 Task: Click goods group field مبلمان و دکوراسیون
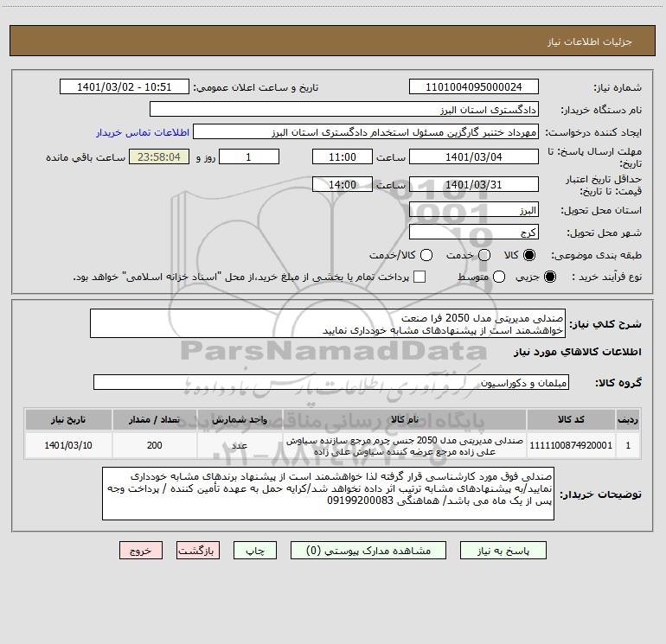coord(331,382)
